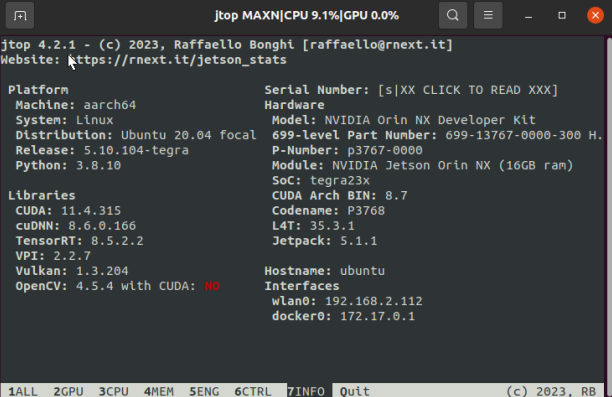Maximize the terminal window
Image resolution: width=612 pixels, height=397 pixels.
point(562,16)
